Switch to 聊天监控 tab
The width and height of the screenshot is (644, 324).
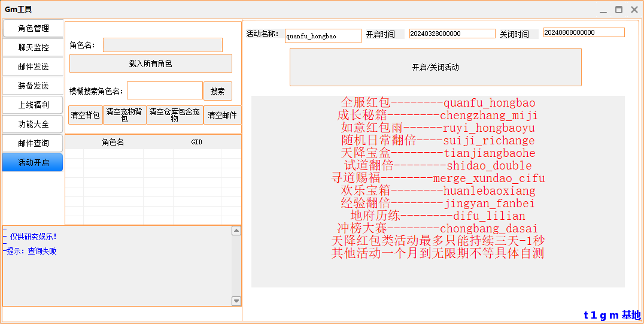[x=33, y=47]
